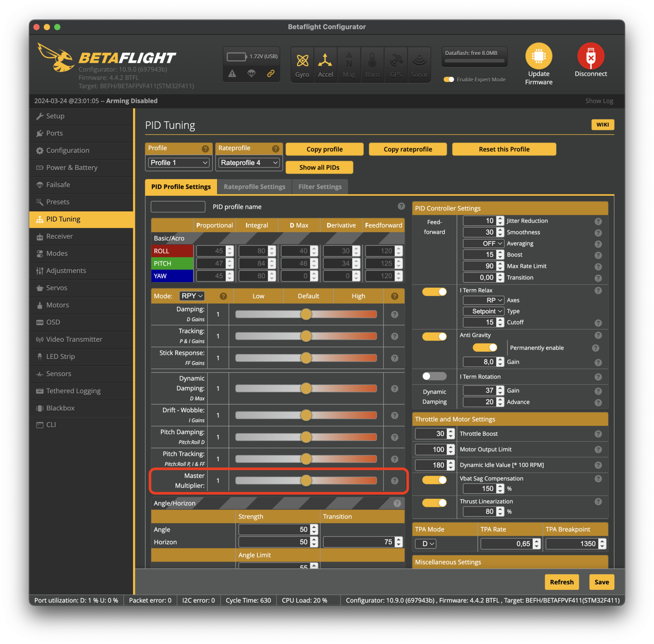654x644 pixels.
Task: Switch to Rateprofile Settings tab
Action: [x=254, y=187]
